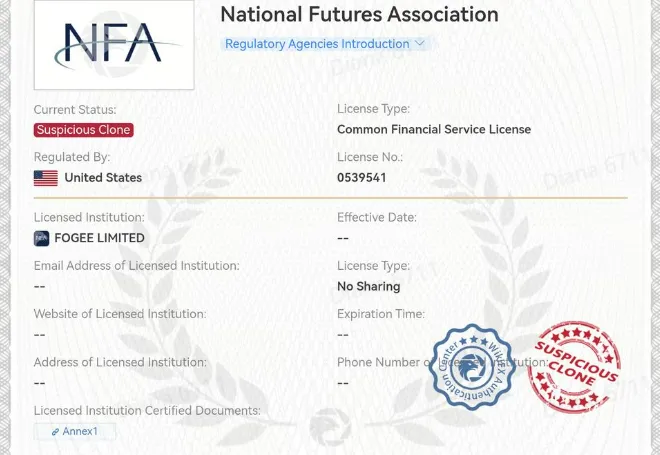This screenshot has width=660, height=455.
Task: Click the Licensed Institution Certified Documents label
Action: [147, 410]
